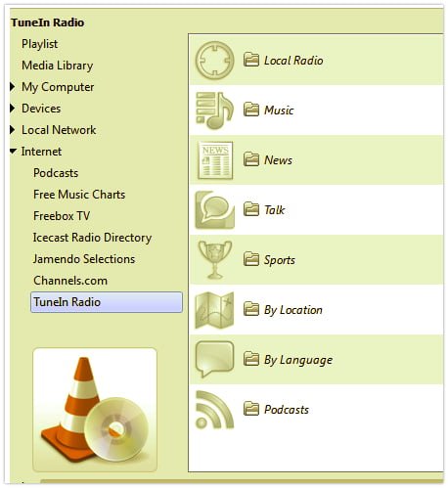Expand the Devices tree arrow
The image size is (448, 488).
pos(13,109)
